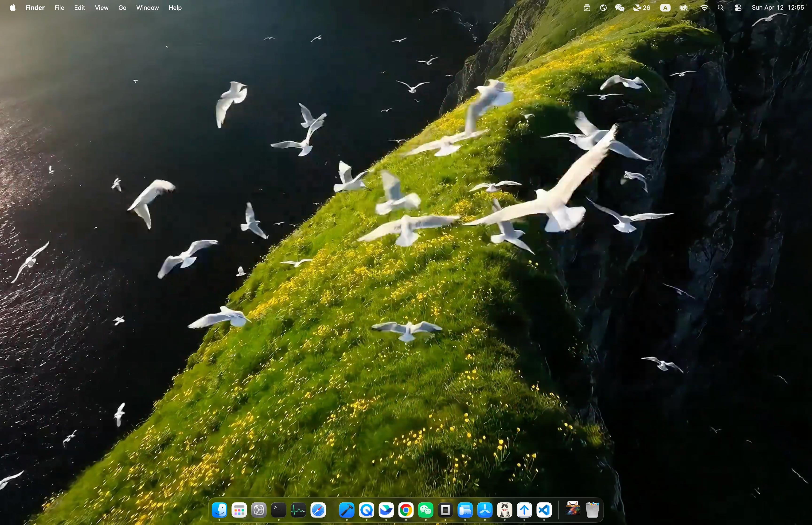Viewport: 812px width, 525px height.
Task: Open Launchpad apps grid icon
Action: pyautogui.click(x=239, y=510)
